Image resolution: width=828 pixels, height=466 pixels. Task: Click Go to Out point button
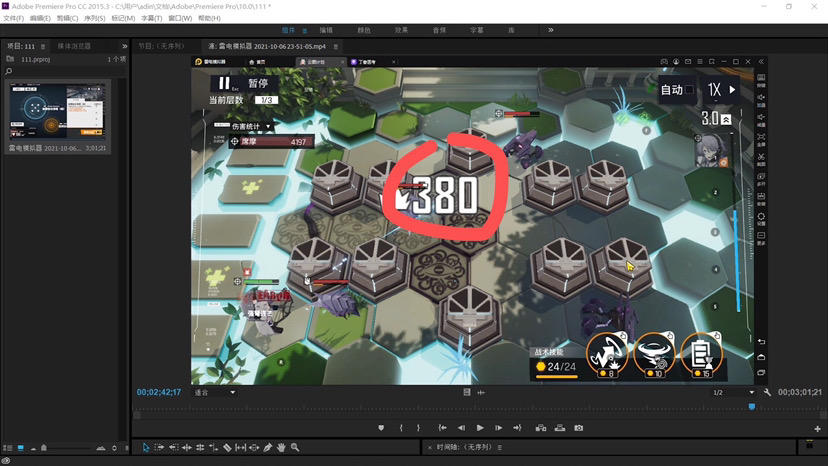point(517,428)
